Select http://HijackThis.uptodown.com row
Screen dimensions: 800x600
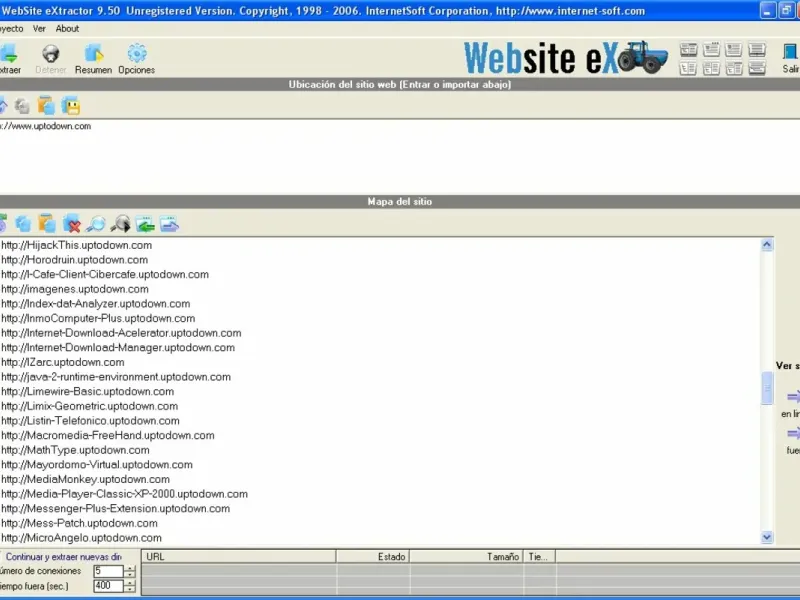(x=77, y=245)
